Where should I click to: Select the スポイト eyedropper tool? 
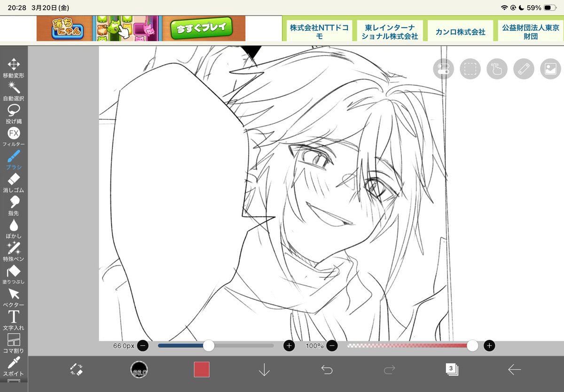click(14, 367)
